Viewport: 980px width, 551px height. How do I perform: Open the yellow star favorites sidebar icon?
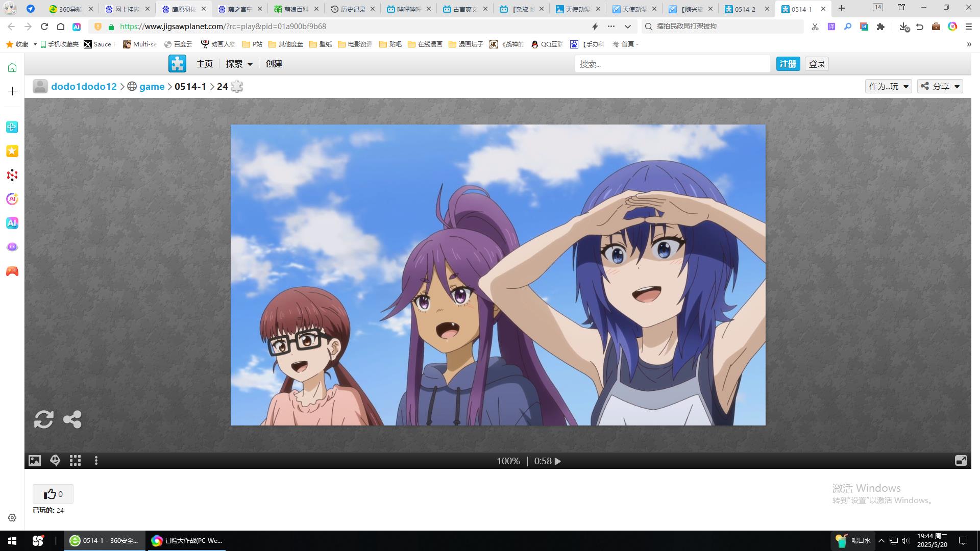[12, 151]
